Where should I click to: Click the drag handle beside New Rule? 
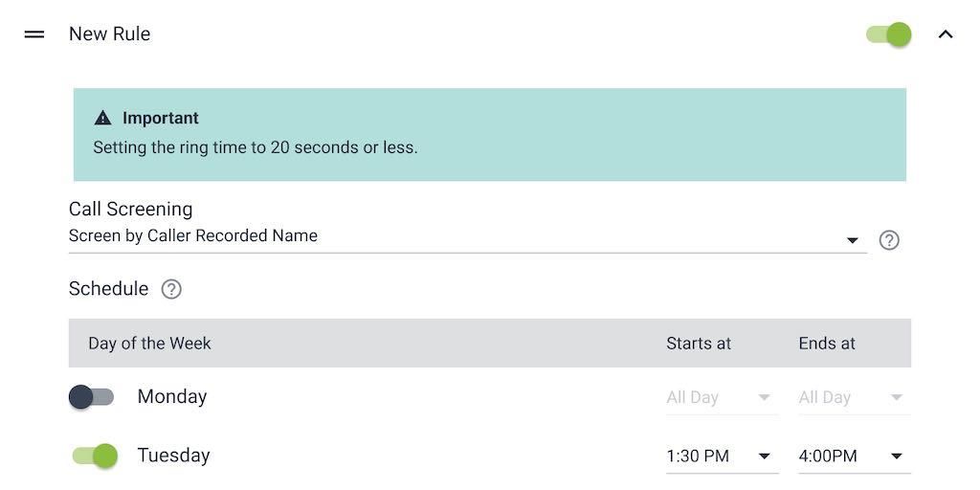coord(34,34)
